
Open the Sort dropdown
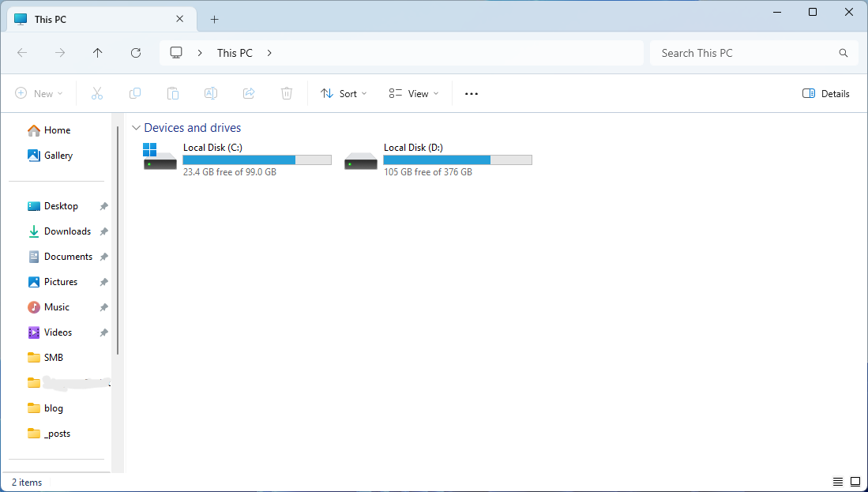[x=344, y=93]
